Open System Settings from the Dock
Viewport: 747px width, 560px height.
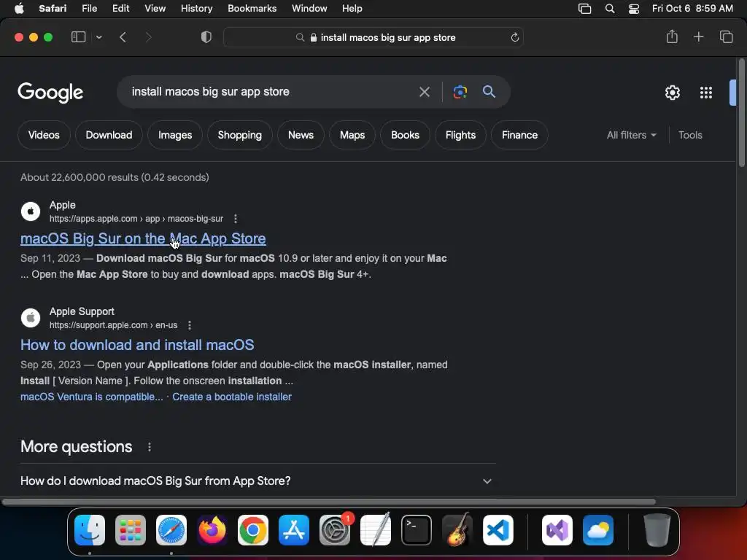tap(335, 530)
